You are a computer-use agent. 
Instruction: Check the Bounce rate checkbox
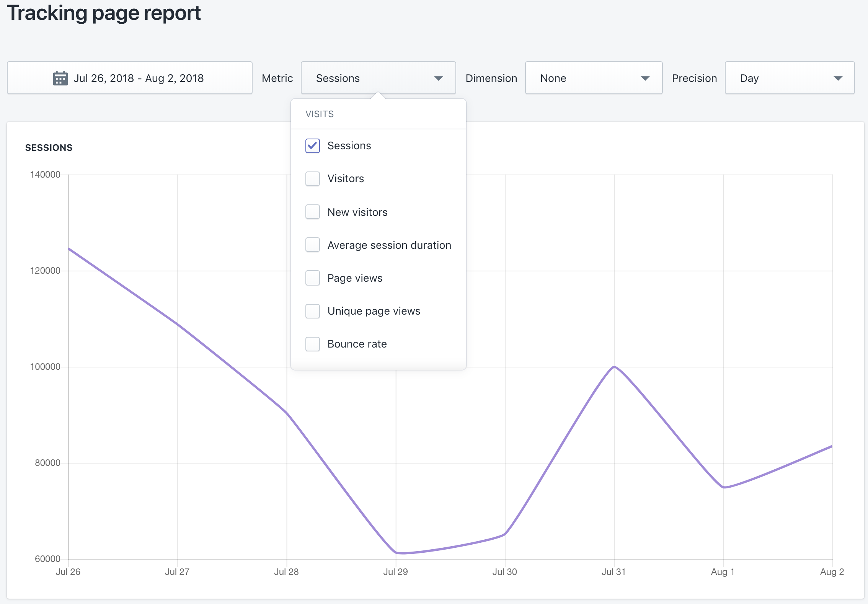[x=312, y=344]
